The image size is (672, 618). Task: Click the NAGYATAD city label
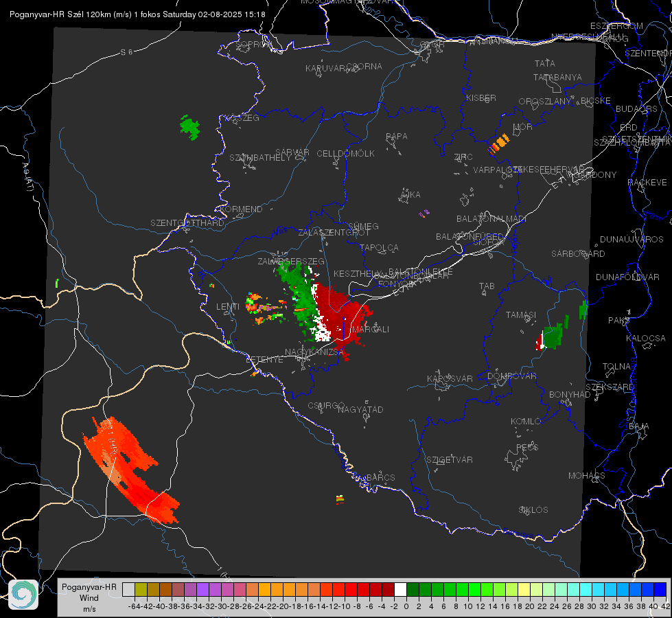pos(360,409)
